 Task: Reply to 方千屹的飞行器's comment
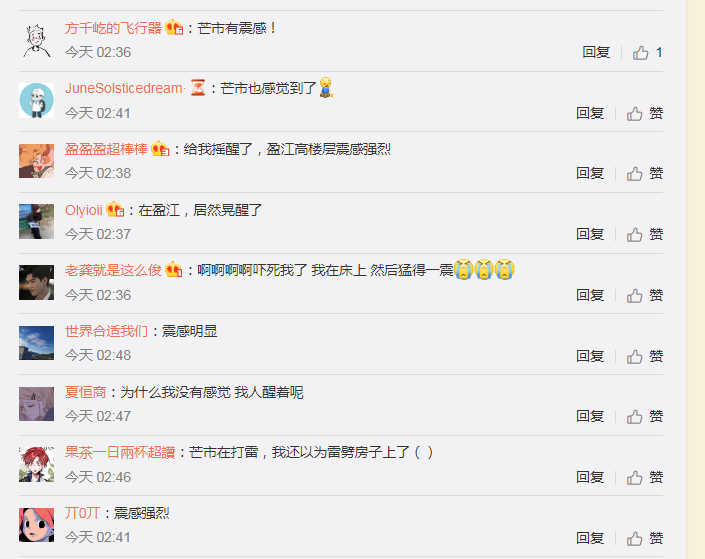tap(596, 52)
